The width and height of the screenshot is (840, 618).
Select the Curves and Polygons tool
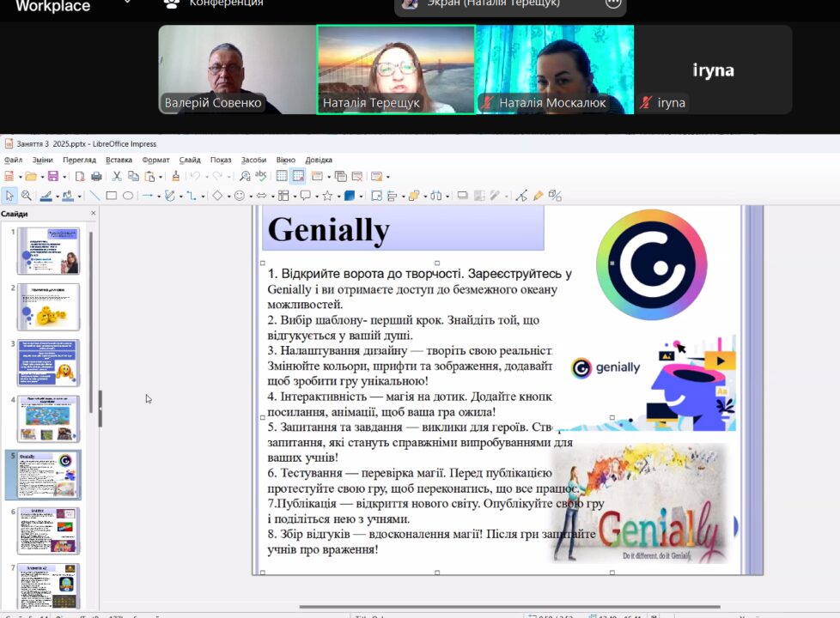[170, 196]
